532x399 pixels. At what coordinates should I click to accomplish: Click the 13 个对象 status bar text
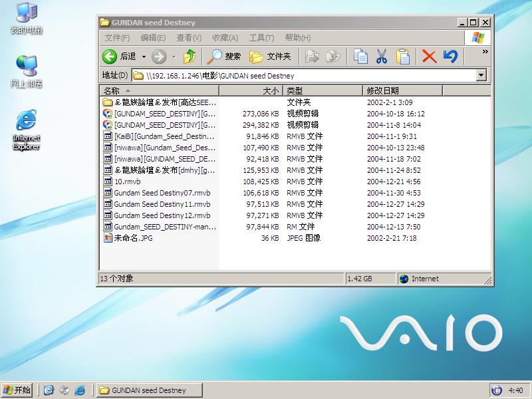click(116, 279)
